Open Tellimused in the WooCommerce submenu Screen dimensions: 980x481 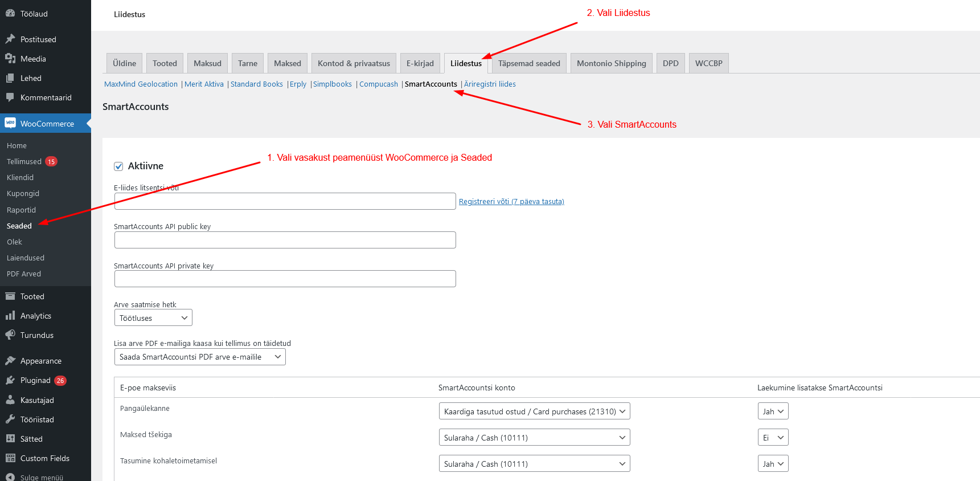pyautogui.click(x=24, y=162)
